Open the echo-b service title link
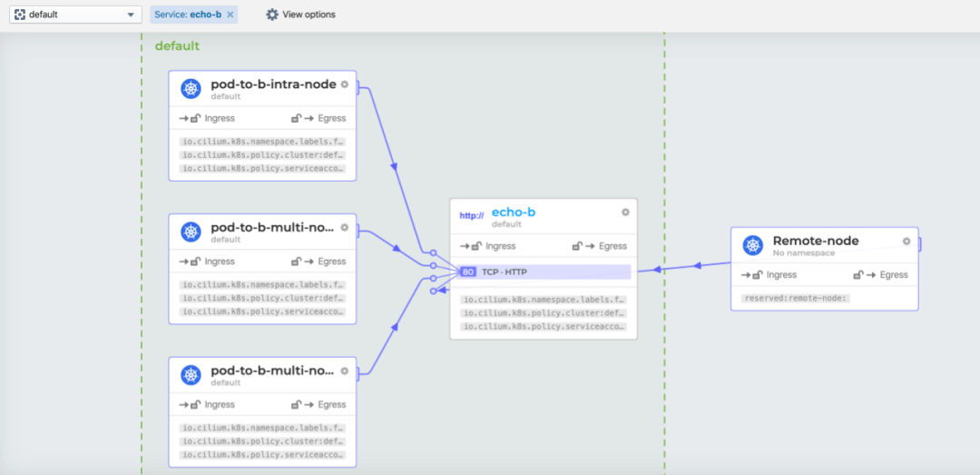 point(514,213)
